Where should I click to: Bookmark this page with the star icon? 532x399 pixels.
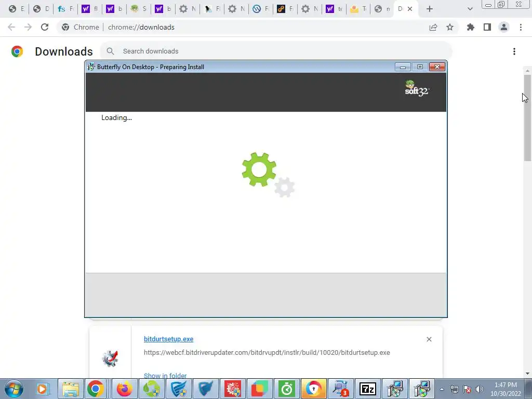tap(450, 27)
